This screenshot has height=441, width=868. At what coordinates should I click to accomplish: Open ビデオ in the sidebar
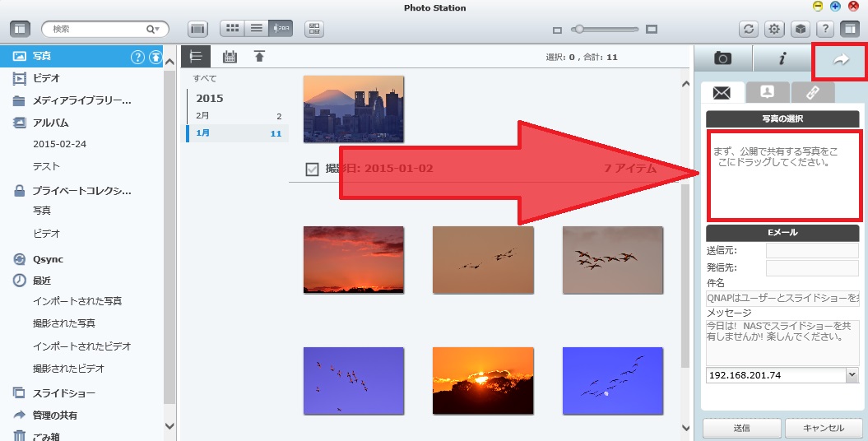(x=46, y=78)
